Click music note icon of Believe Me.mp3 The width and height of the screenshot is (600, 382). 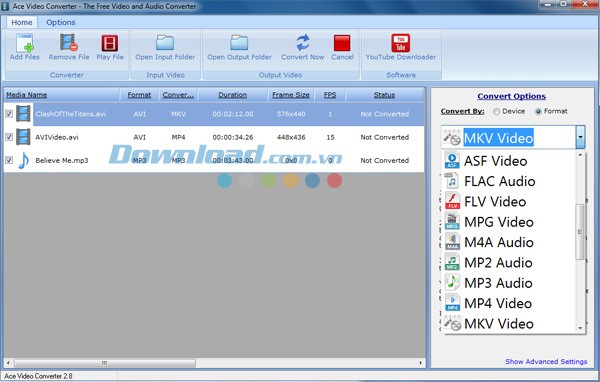pyautogui.click(x=23, y=160)
